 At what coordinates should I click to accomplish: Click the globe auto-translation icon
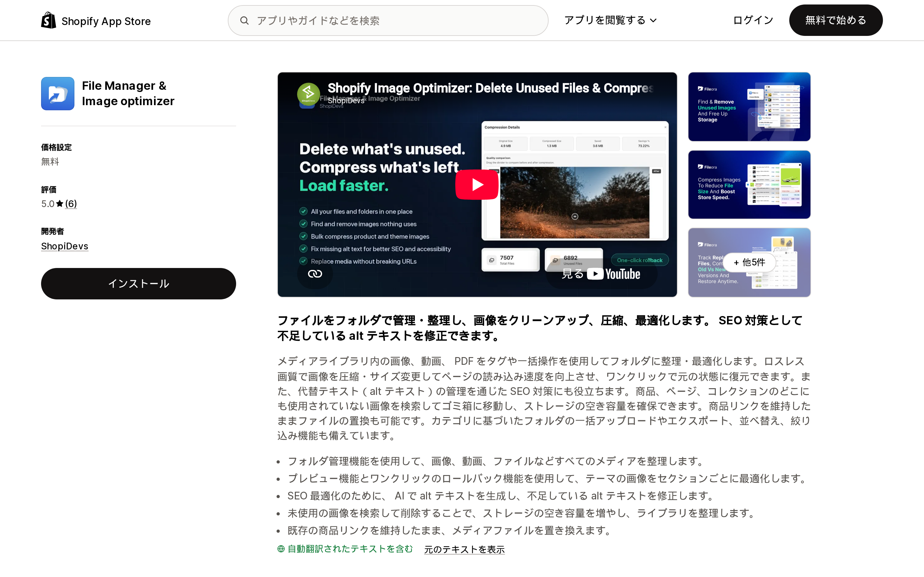pos(281,549)
